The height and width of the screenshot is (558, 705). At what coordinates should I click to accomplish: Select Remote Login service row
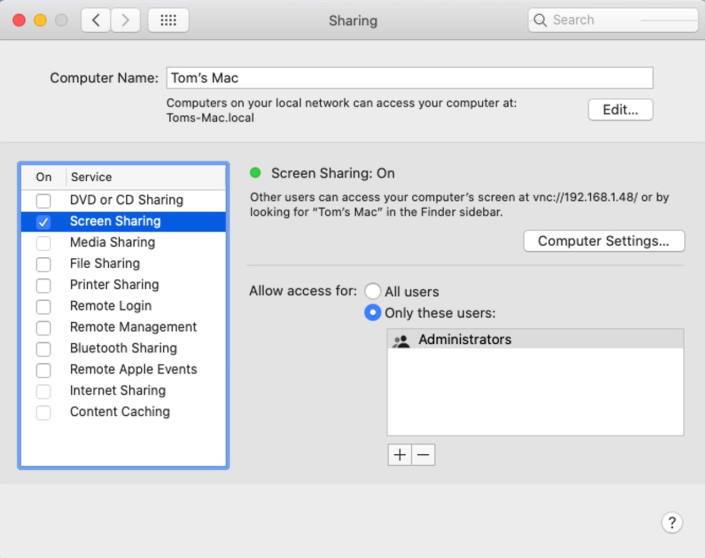[x=124, y=306]
